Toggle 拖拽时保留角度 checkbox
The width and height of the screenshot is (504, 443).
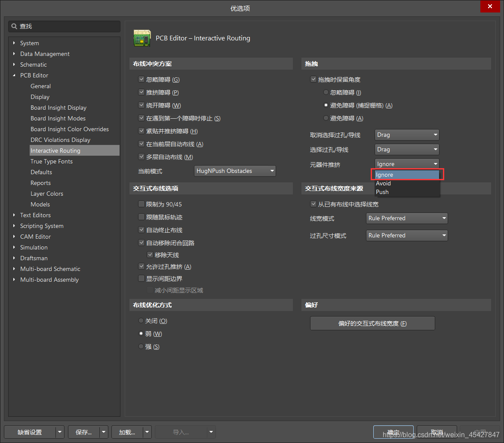pyautogui.click(x=313, y=79)
